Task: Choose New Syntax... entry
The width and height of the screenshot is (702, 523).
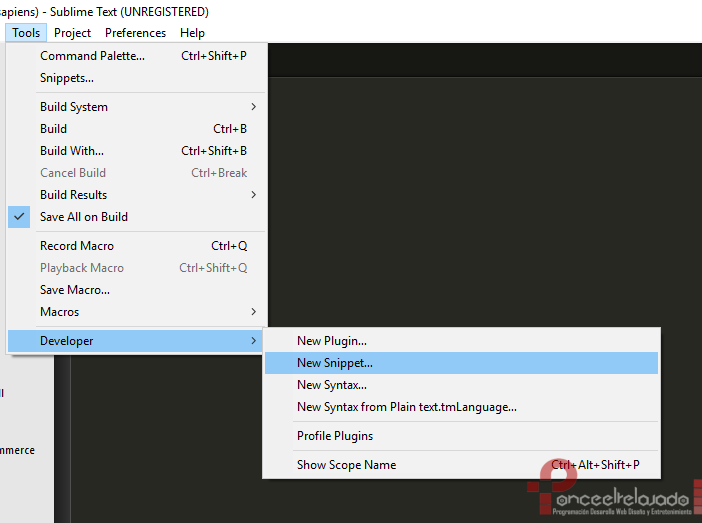Action: point(461,385)
